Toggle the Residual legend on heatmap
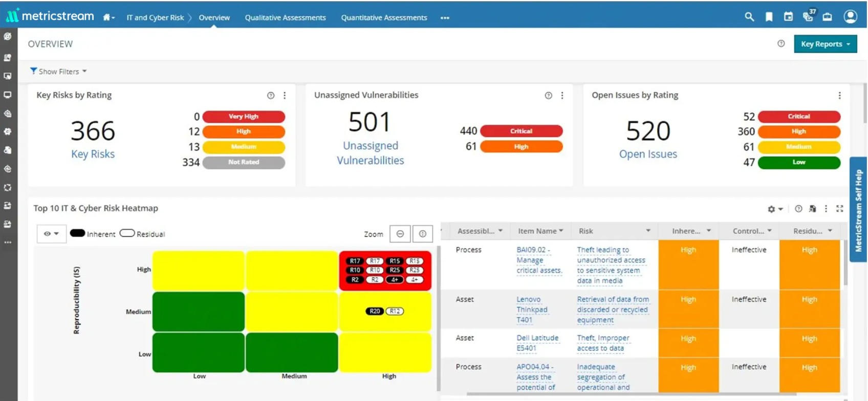The image size is (868, 401). 142,234
